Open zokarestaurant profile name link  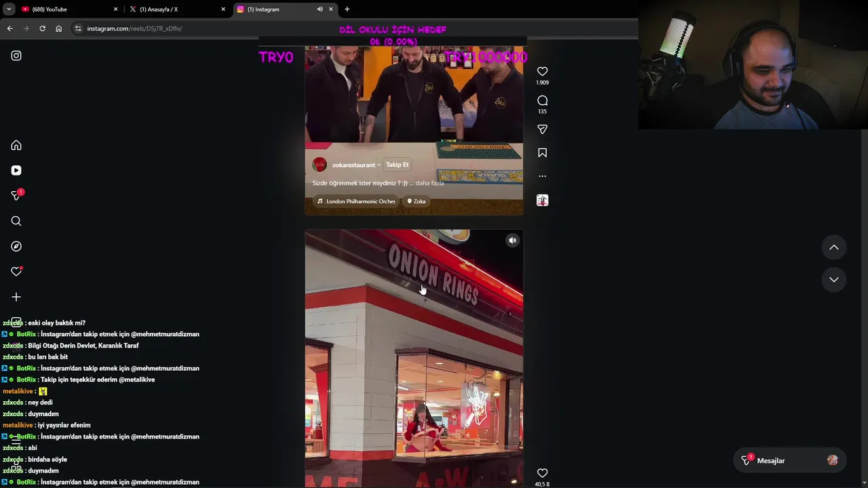point(353,165)
